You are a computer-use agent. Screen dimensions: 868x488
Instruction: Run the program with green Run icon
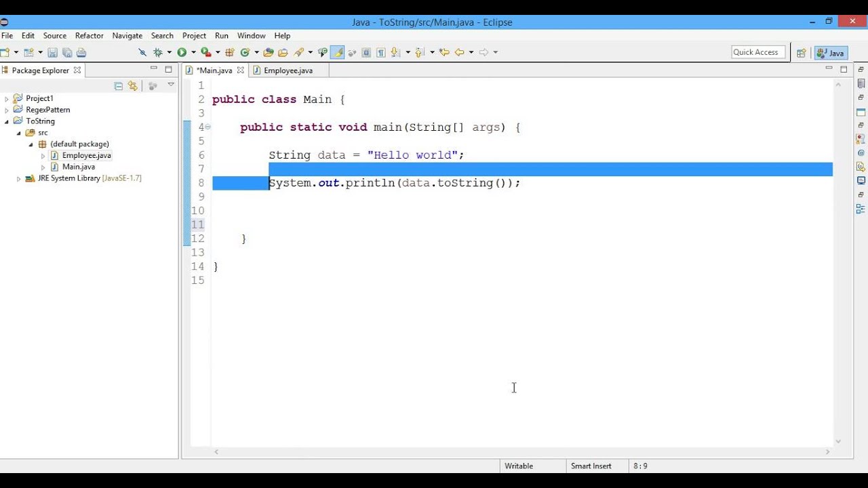point(182,52)
